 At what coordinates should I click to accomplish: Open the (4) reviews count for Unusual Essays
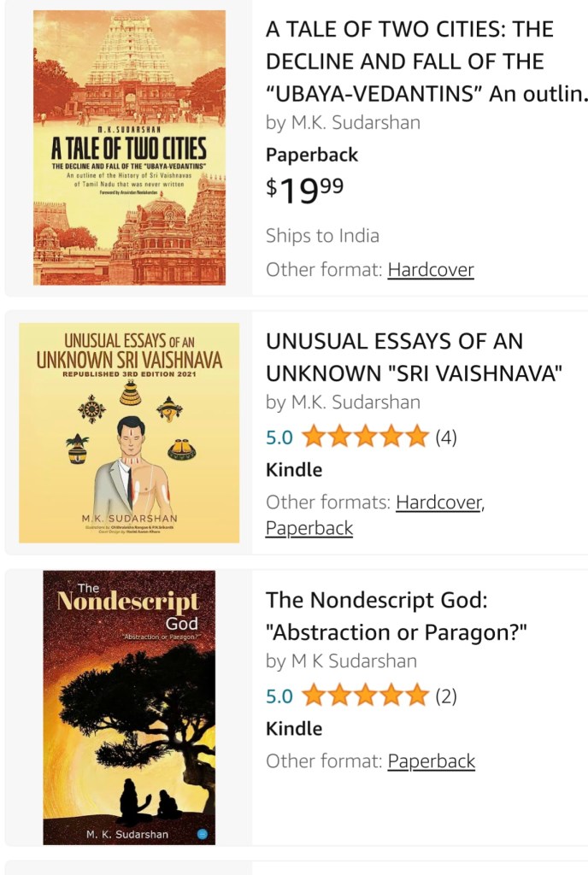[446, 437]
